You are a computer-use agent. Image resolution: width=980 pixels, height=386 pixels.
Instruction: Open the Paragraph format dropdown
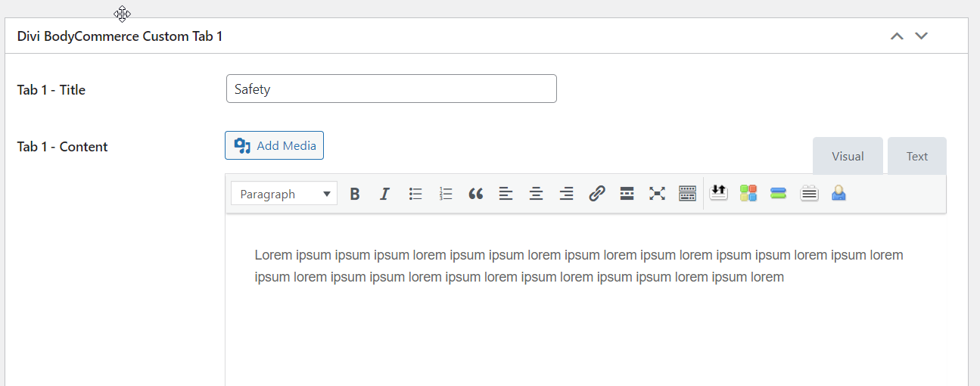click(x=285, y=194)
